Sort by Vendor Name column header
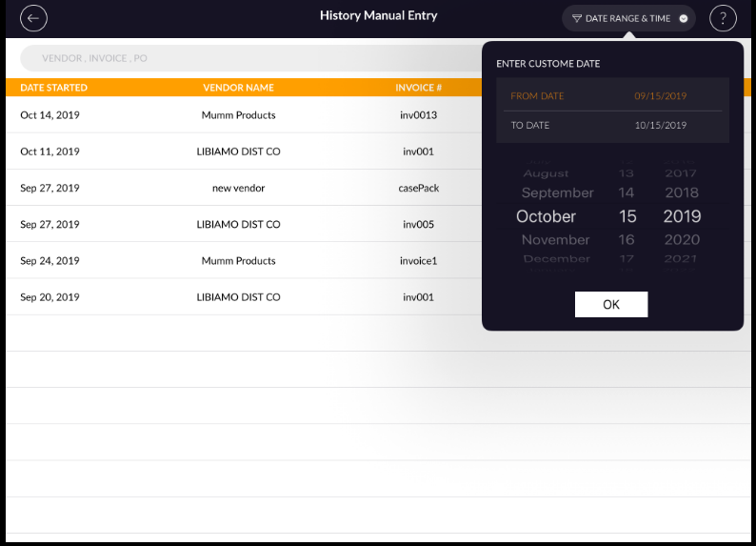Screen dimensions: 756x546 click(238, 88)
